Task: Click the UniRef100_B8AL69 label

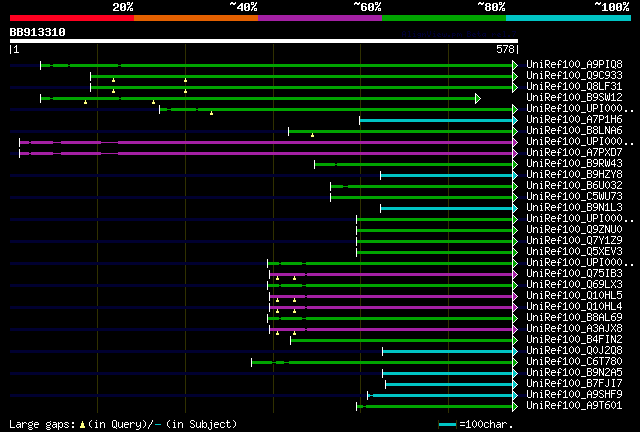Action: coord(574,318)
